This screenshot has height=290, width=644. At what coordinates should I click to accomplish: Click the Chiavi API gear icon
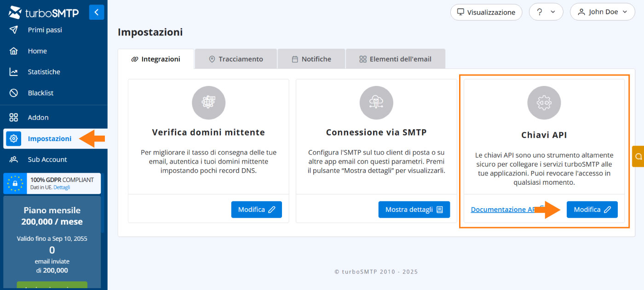(x=544, y=103)
